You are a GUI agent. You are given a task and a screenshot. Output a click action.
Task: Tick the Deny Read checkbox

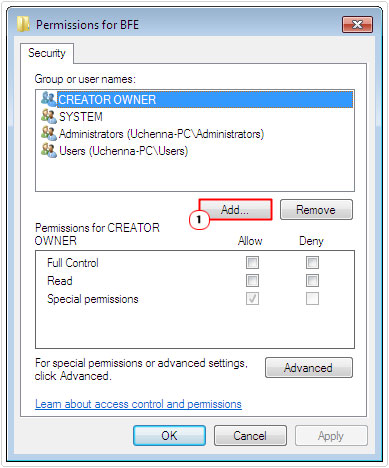312,281
